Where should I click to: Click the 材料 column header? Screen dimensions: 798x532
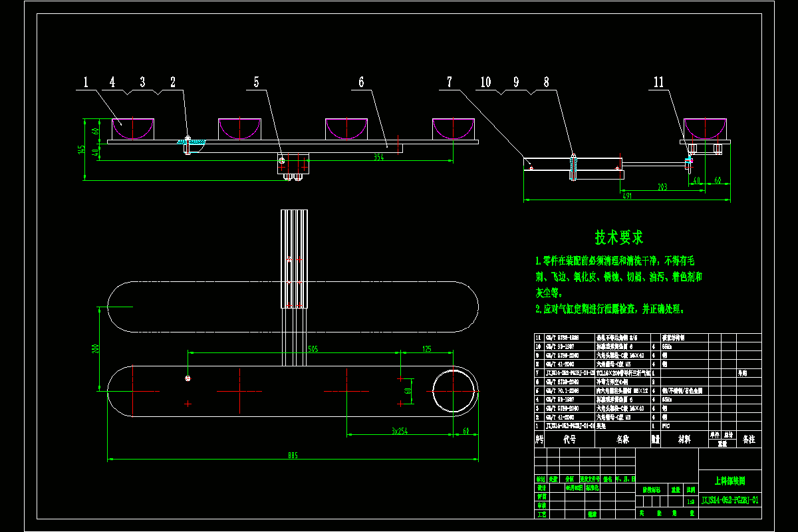pyautogui.click(x=684, y=440)
